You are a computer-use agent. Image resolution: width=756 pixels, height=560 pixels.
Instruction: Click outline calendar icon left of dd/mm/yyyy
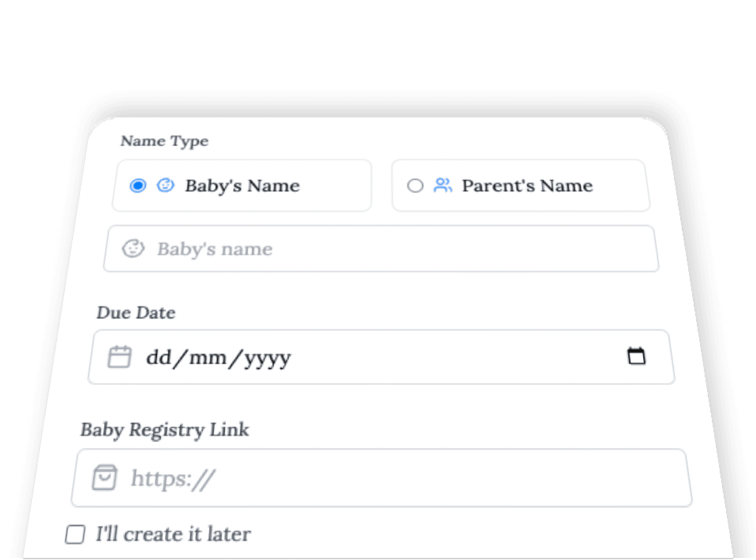[x=119, y=357]
